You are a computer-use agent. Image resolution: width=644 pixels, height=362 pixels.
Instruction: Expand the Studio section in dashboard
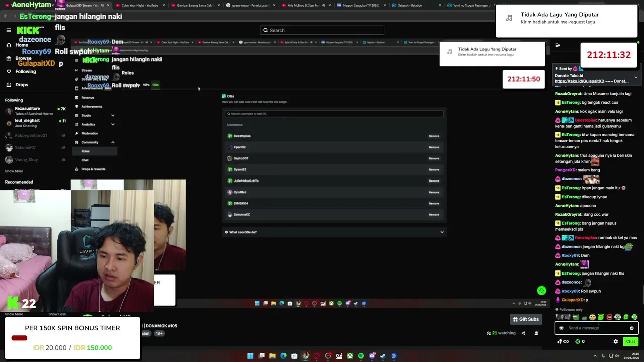click(113, 115)
